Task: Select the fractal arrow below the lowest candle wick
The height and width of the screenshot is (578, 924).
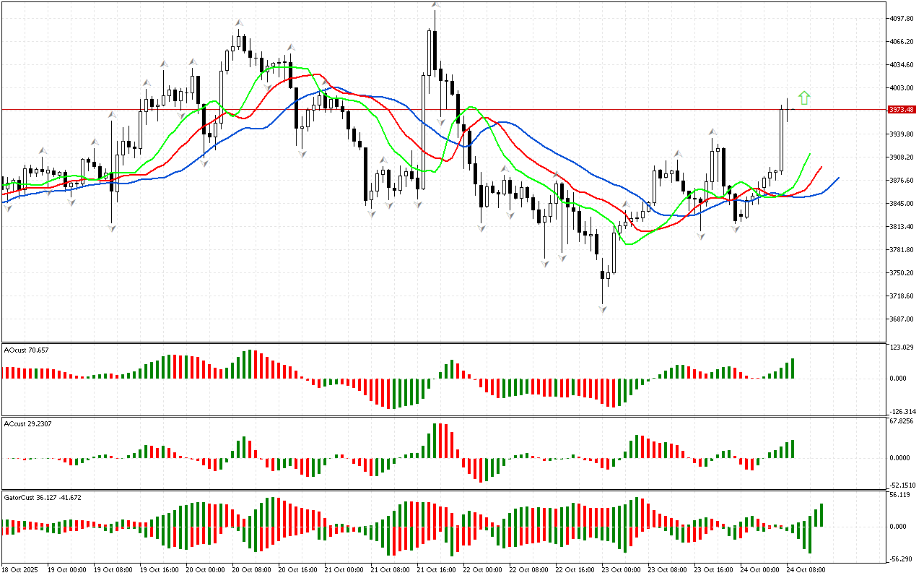Action: pyautogui.click(x=602, y=309)
